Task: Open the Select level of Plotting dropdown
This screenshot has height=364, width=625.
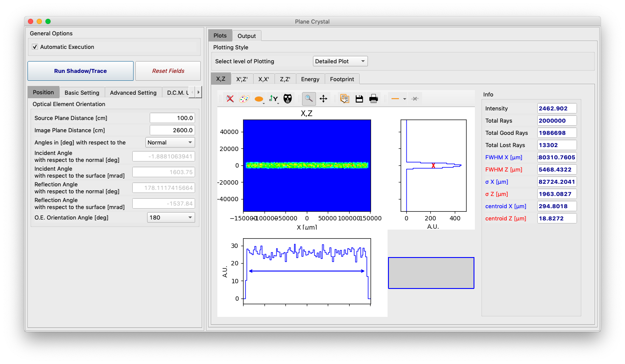Action: tap(340, 61)
